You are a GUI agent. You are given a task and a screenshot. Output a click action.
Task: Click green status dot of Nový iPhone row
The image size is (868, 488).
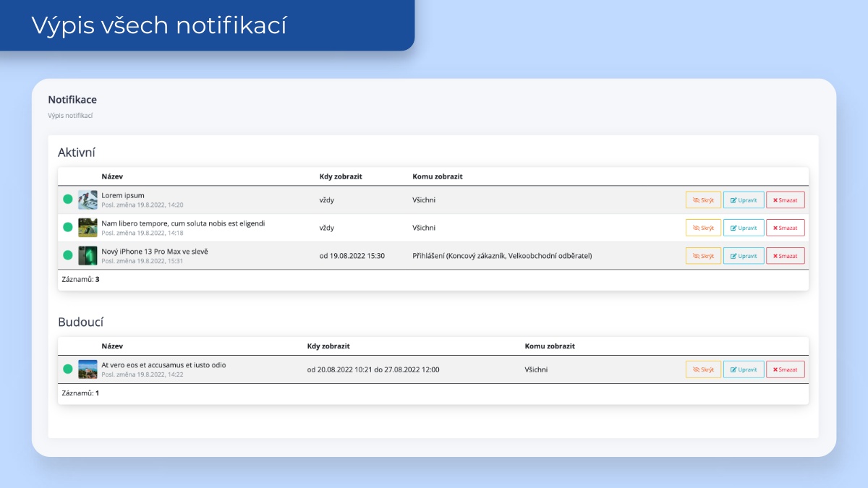[68, 255]
